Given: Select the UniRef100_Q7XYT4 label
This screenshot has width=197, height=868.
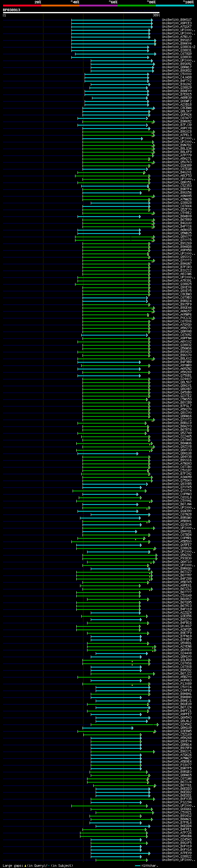Looking at the screenshot, I should (176, 491).
